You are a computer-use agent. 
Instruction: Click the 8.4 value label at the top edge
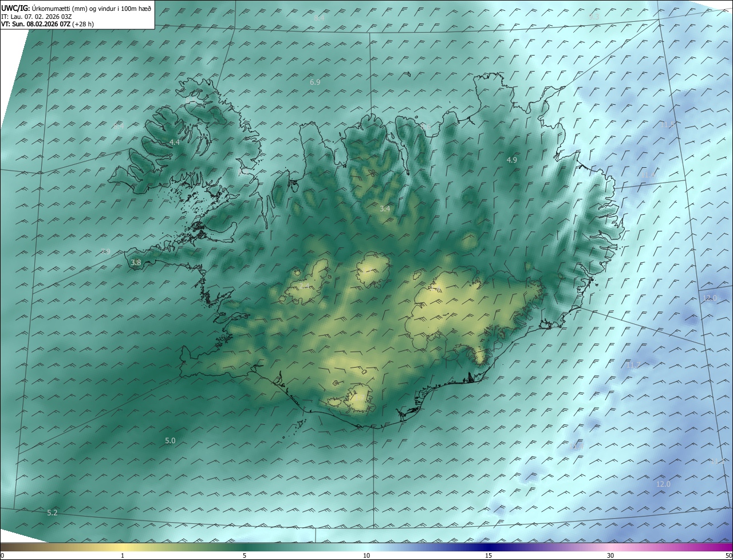tap(319, 18)
